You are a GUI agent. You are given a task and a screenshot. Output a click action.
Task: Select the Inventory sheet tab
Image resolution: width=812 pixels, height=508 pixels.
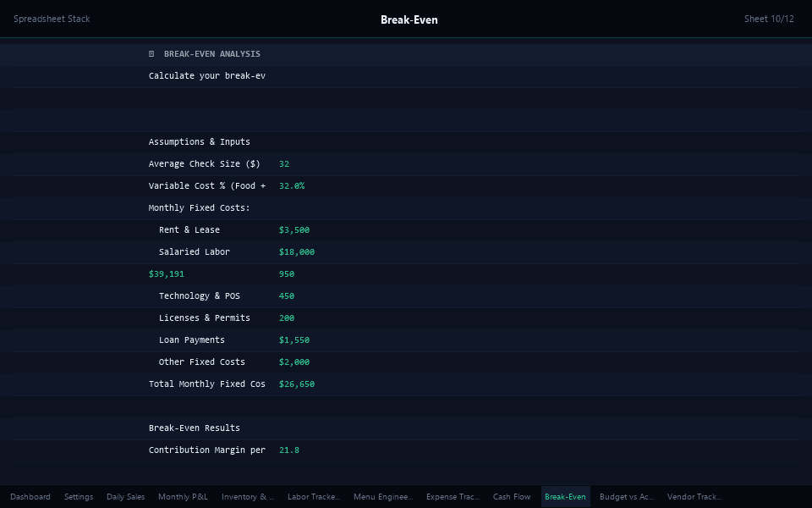[247, 496]
